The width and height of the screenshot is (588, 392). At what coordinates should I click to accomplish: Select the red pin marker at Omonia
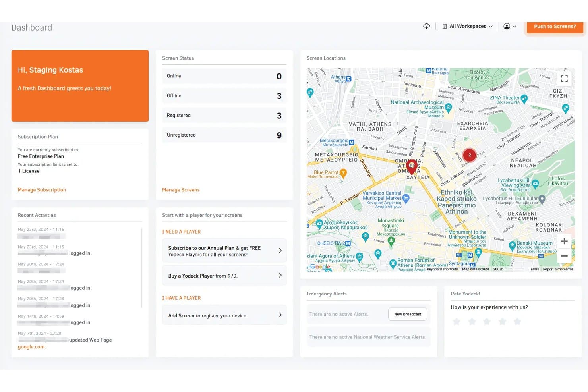[412, 167]
